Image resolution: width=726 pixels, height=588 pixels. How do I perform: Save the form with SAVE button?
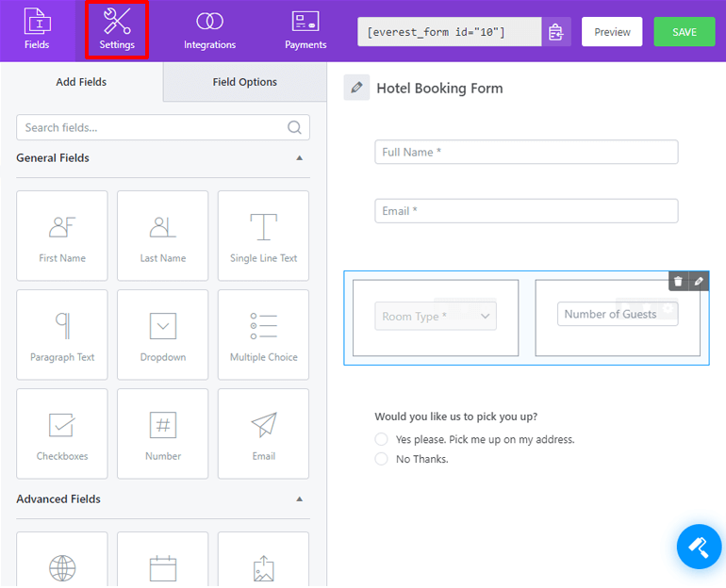684,32
